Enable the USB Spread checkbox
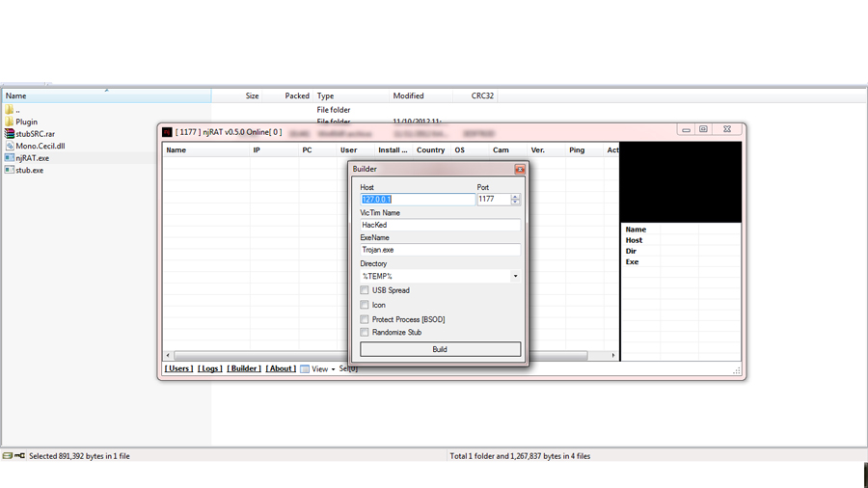Screen dimensions: 868x488 (x=365, y=290)
